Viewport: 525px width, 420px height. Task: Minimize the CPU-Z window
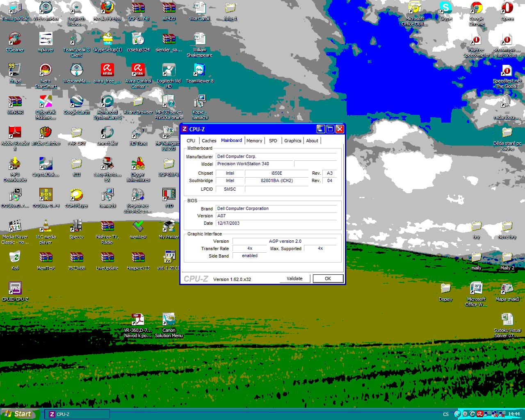[321, 129]
